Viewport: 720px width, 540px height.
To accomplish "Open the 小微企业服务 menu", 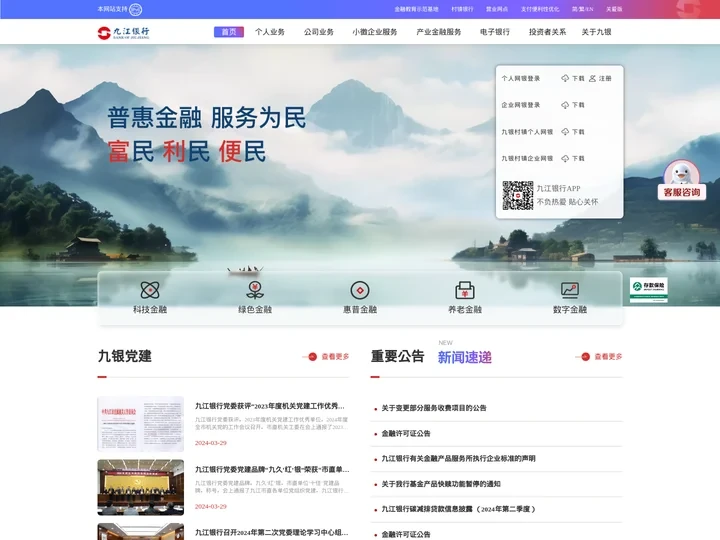I will click(x=375, y=32).
